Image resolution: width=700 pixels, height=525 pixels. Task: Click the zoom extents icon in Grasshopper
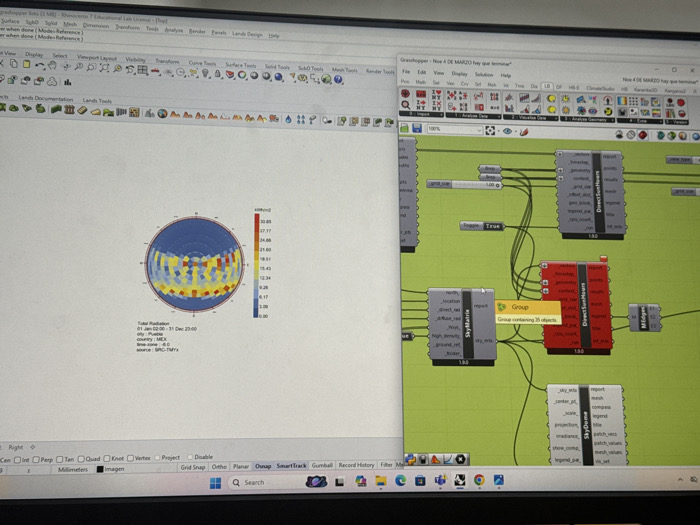488,130
